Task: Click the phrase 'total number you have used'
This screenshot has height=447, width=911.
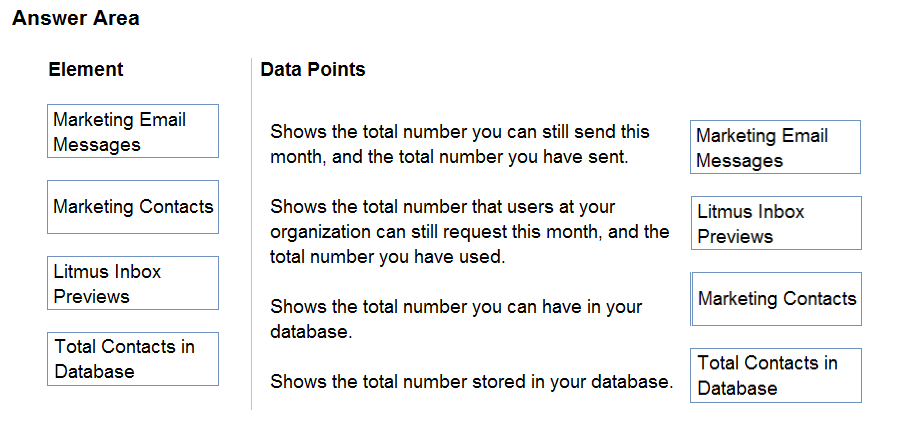Action: click(x=386, y=257)
